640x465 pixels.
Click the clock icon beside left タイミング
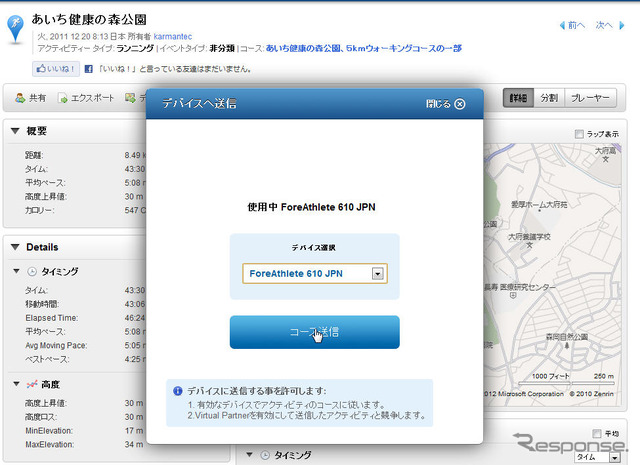pos(32,271)
